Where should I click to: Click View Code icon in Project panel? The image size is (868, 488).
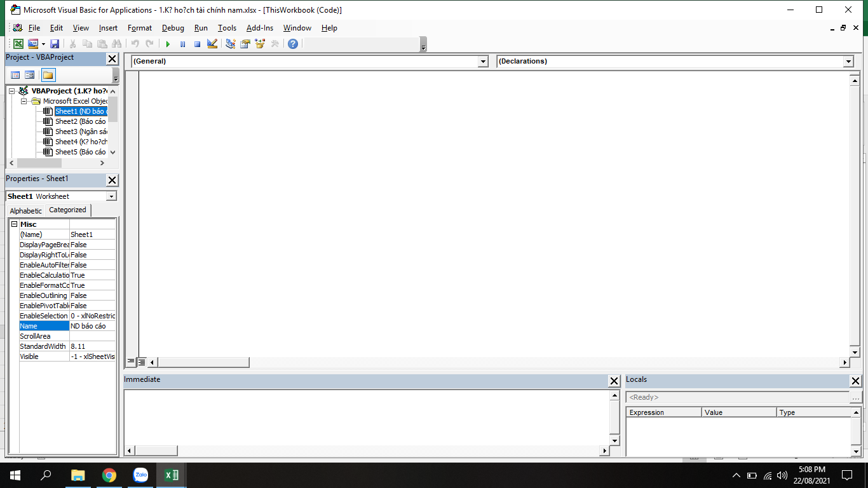pyautogui.click(x=15, y=75)
